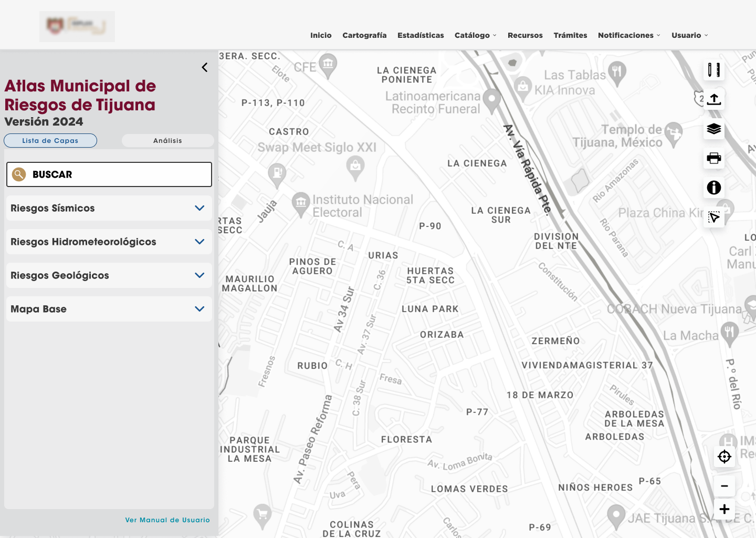Show map information icon

(x=714, y=188)
